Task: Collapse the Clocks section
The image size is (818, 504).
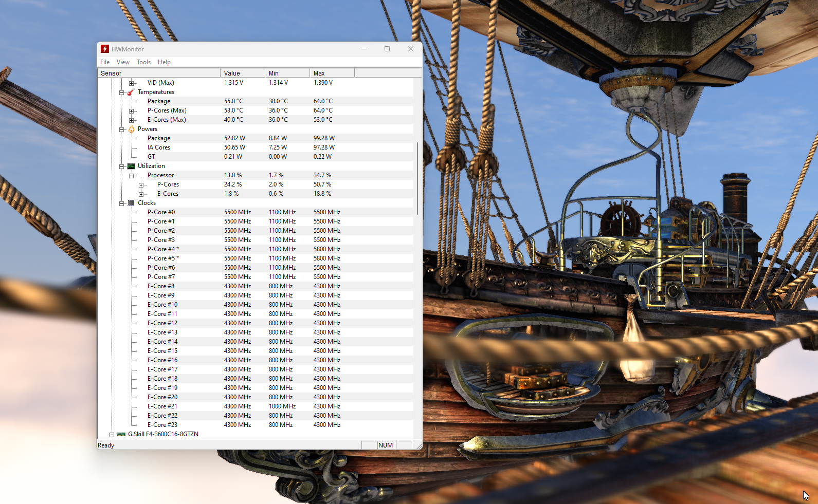Action: (x=122, y=203)
